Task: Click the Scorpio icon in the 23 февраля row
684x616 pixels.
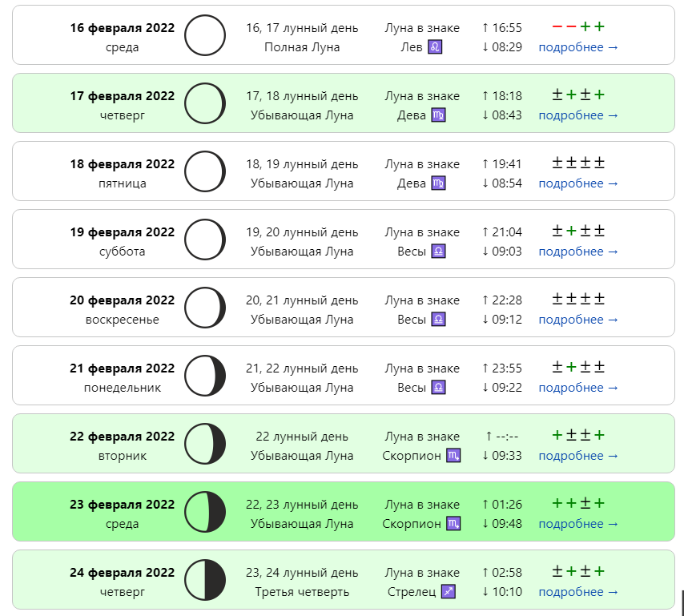Action: [453, 523]
